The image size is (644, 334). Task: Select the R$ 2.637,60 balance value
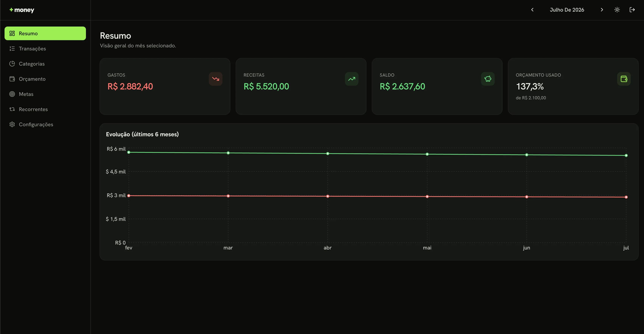pos(402,86)
